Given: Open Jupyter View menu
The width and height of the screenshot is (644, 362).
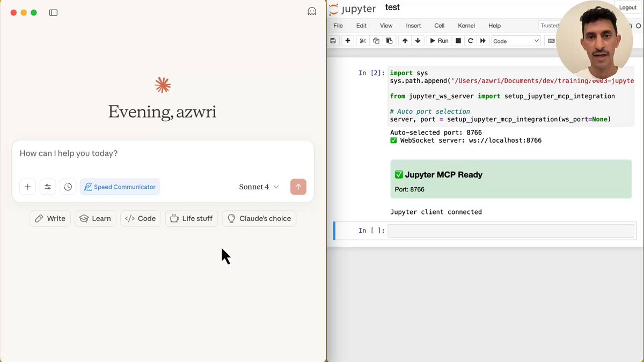Looking at the screenshot, I should coord(386,26).
